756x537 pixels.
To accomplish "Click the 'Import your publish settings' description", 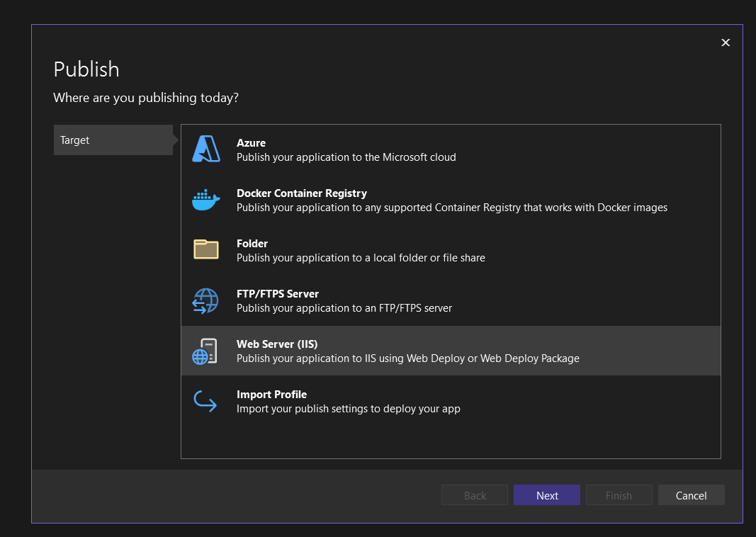I will (x=348, y=409).
